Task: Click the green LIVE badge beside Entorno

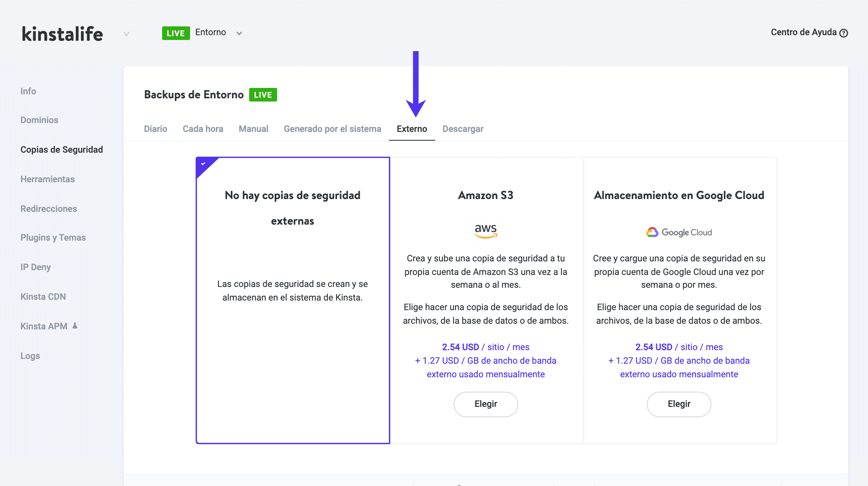Action: (176, 33)
